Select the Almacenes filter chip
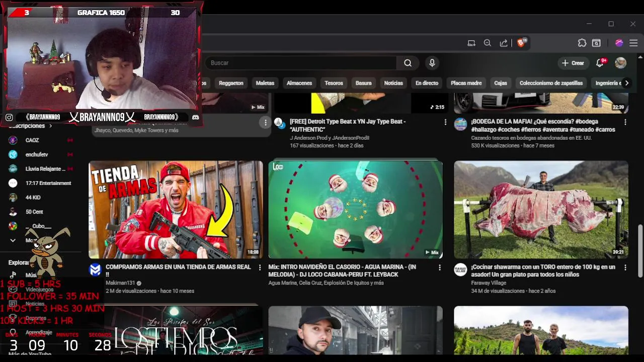 point(299,83)
